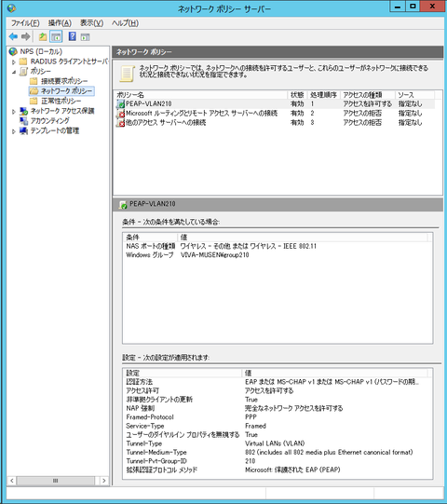
Task: Select 接続要求ポリシー in the tree
Action: pyautogui.click(x=64, y=81)
